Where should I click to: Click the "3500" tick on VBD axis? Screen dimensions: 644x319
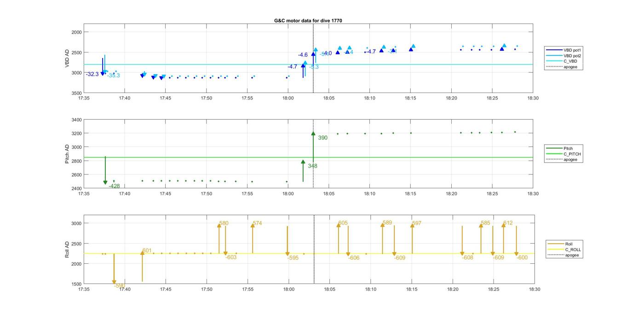[x=76, y=93]
